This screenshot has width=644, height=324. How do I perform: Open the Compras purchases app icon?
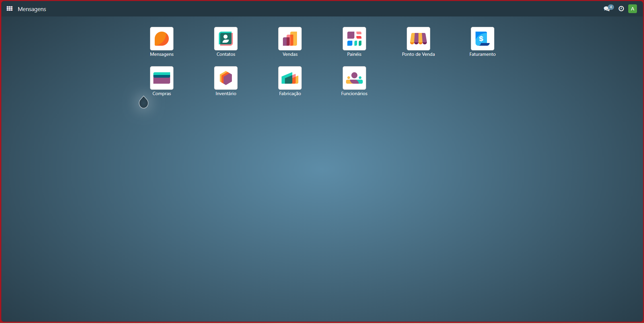pos(161,78)
